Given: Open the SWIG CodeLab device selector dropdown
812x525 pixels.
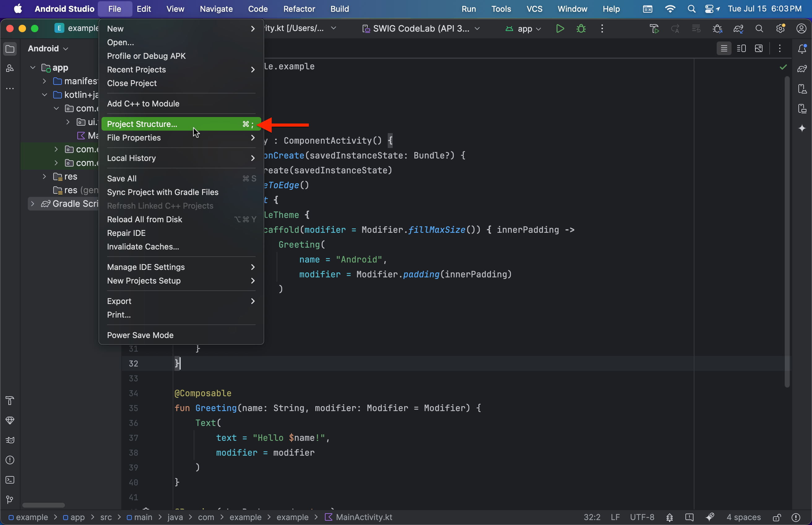Looking at the screenshot, I should [x=421, y=29].
